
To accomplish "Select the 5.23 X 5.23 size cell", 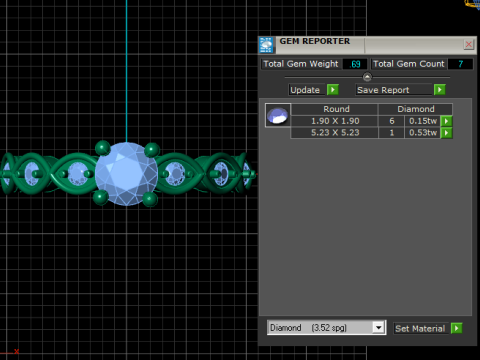I will coord(335,133).
